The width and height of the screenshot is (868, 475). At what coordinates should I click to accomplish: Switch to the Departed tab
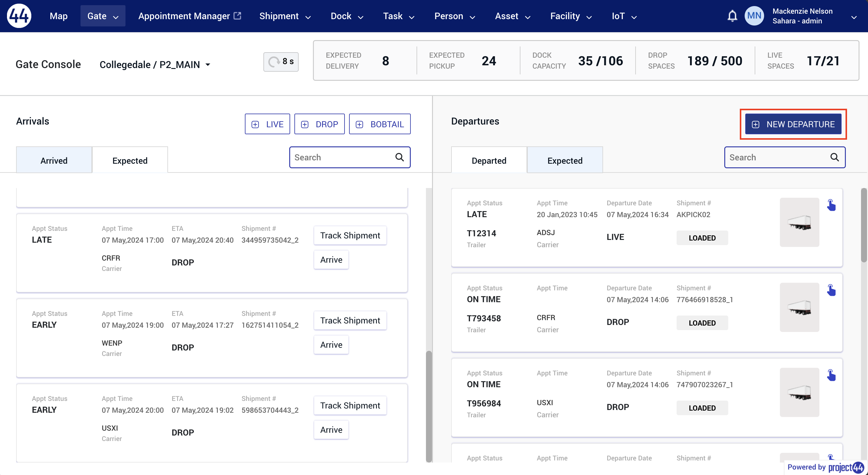pos(489,160)
